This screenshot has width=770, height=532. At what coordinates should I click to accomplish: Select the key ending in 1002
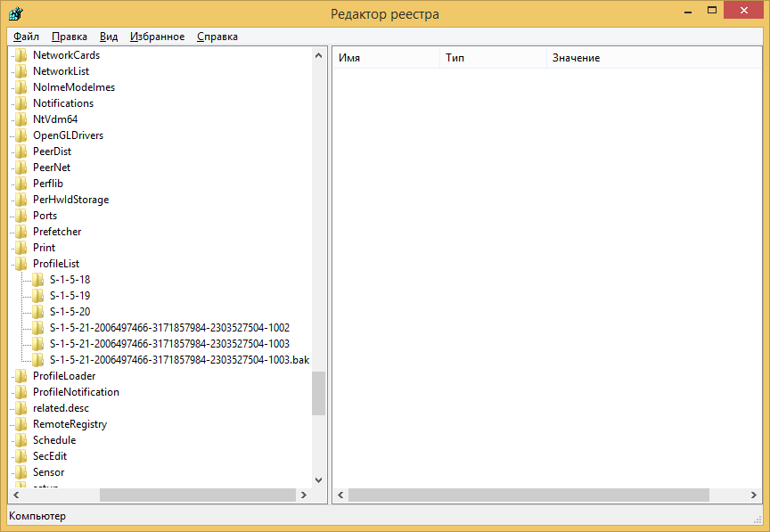[169, 328]
